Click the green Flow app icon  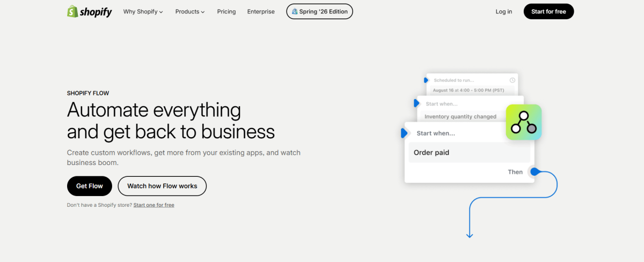[523, 123]
